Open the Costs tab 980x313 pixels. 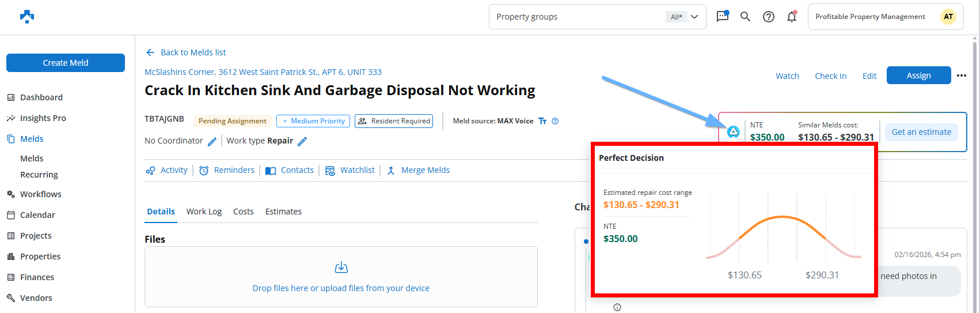point(243,212)
